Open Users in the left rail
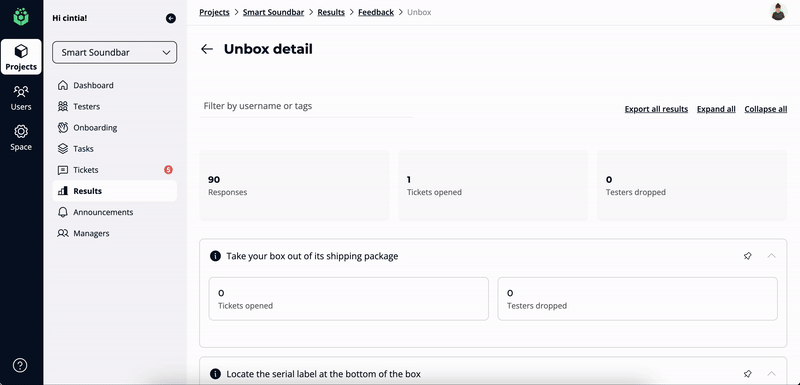 click(21, 98)
